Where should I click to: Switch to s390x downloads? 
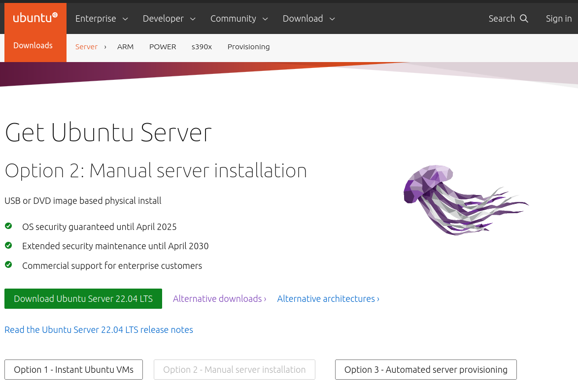tap(202, 47)
